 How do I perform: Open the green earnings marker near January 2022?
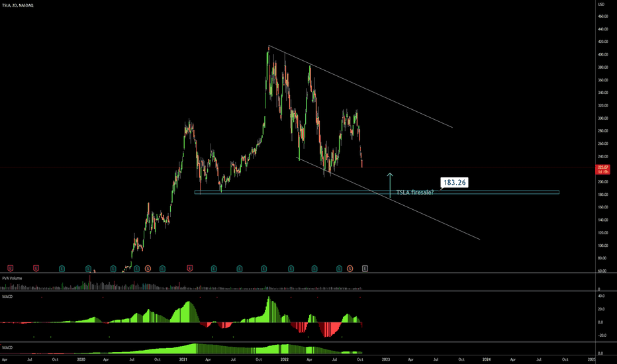pyautogui.click(x=291, y=269)
